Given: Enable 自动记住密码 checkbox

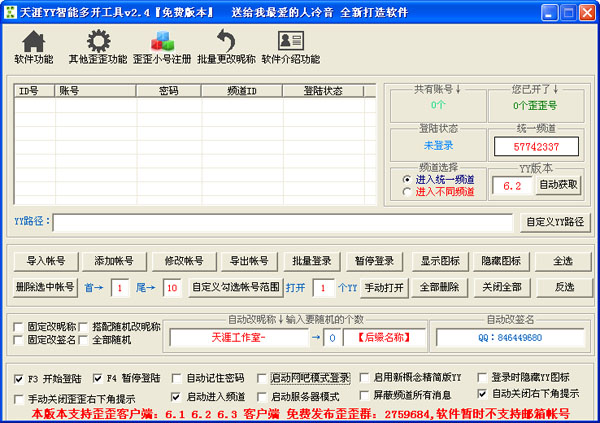Looking at the screenshot, I should (177, 378).
